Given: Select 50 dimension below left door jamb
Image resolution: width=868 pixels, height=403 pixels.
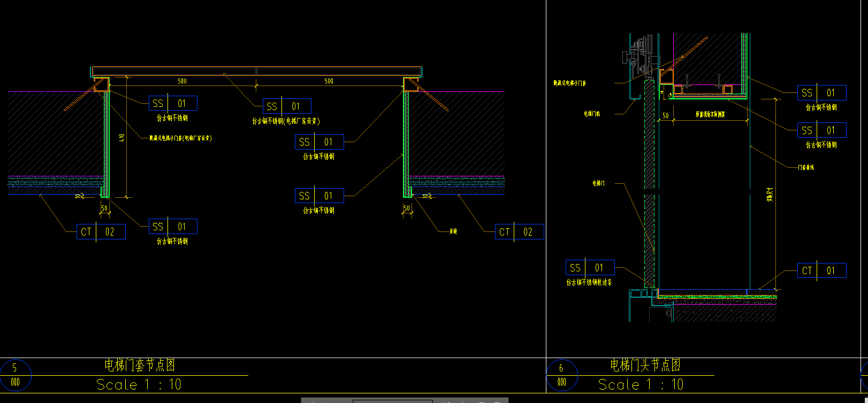Looking at the screenshot, I should [104, 208].
